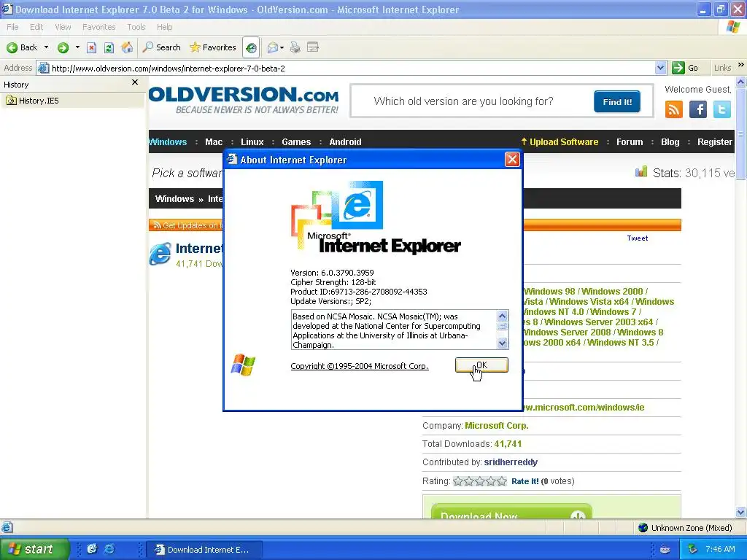Click the Stop page loading icon

point(91,47)
